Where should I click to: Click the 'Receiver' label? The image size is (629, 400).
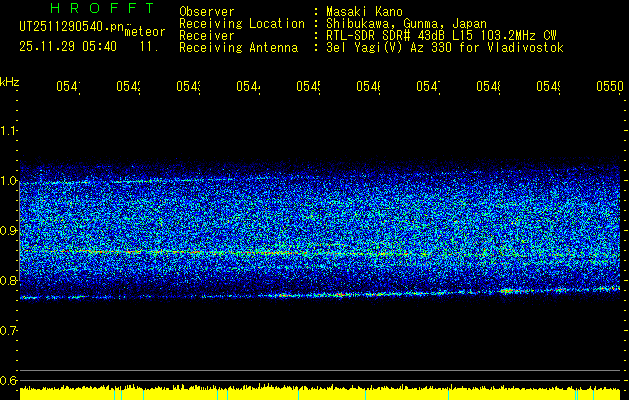click(207, 36)
